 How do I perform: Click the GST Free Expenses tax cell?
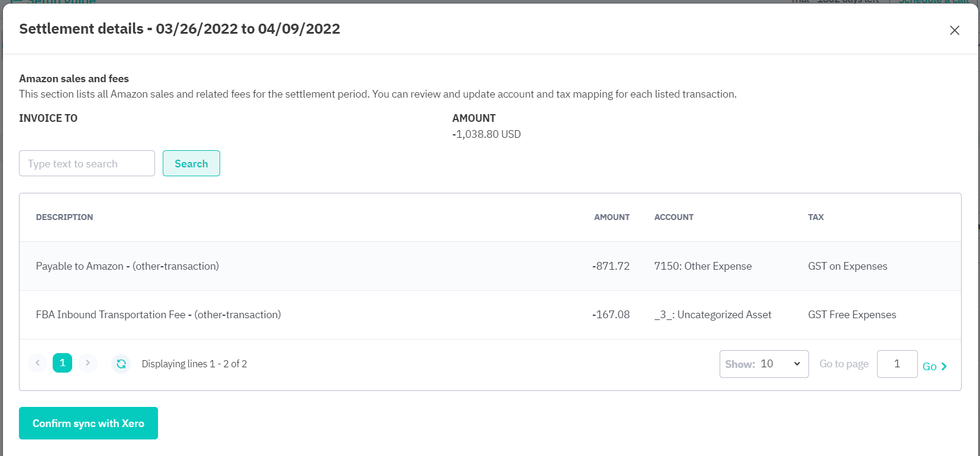click(852, 315)
